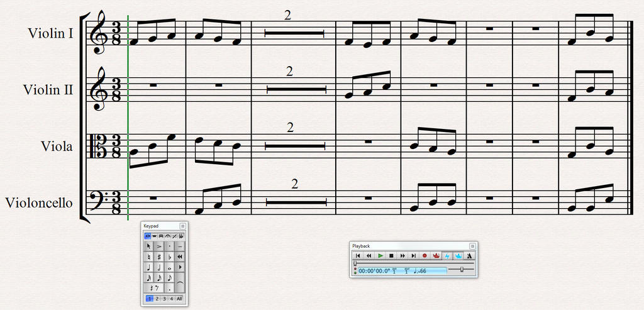
Task: Select the All voices button on Keypad
Action: (179, 299)
